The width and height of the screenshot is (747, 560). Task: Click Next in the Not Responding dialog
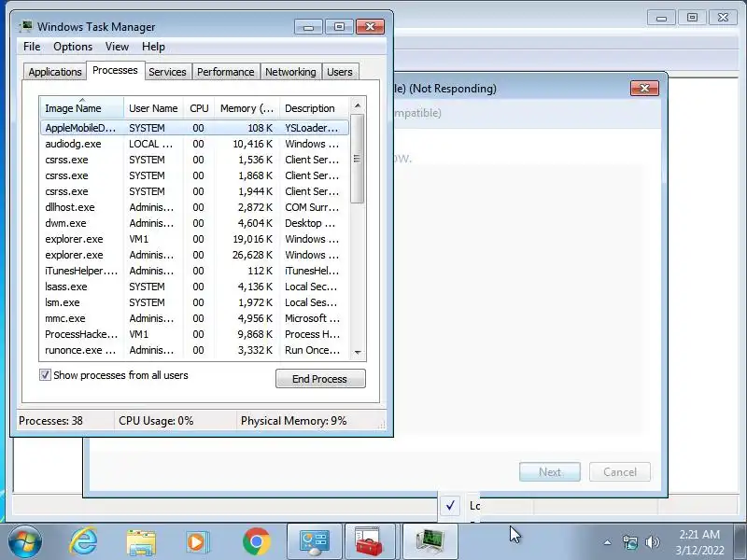pos(550,472)
